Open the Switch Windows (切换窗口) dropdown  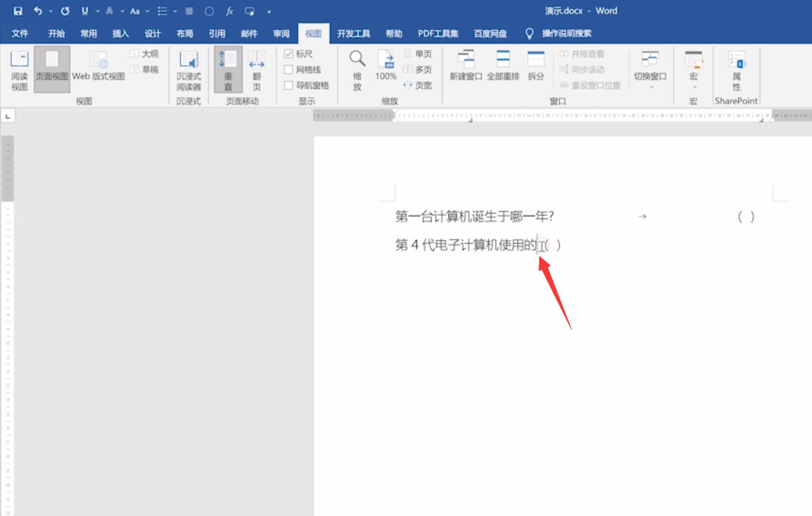click(650, 70)
